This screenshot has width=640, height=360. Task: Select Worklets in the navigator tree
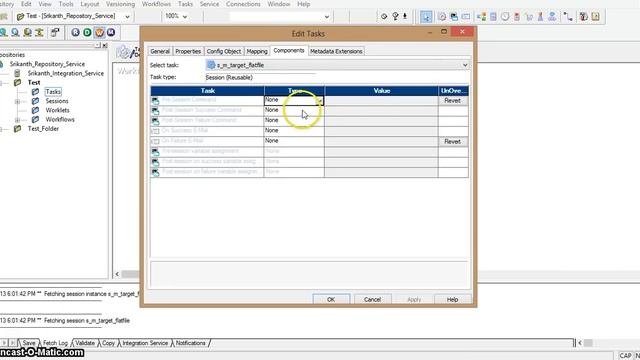click(x=57, y=110)
